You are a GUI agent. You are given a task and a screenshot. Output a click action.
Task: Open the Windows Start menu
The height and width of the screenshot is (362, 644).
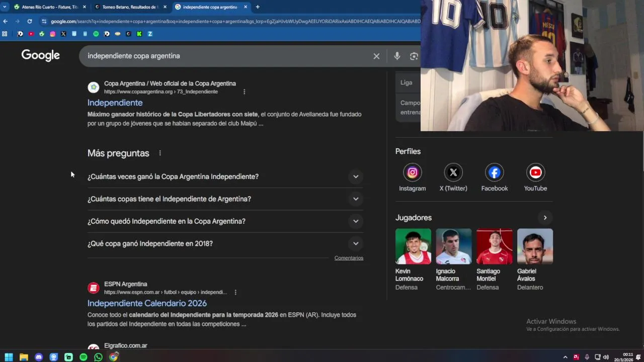pos(9,357)
